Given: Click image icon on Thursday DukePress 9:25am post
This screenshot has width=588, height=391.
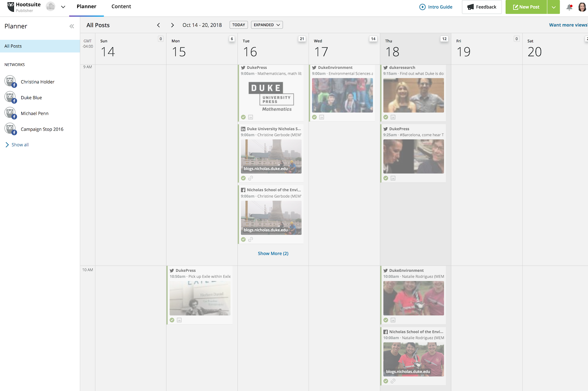Looking at the screenshot, I should pyautogui.click(x=393, y=178).
